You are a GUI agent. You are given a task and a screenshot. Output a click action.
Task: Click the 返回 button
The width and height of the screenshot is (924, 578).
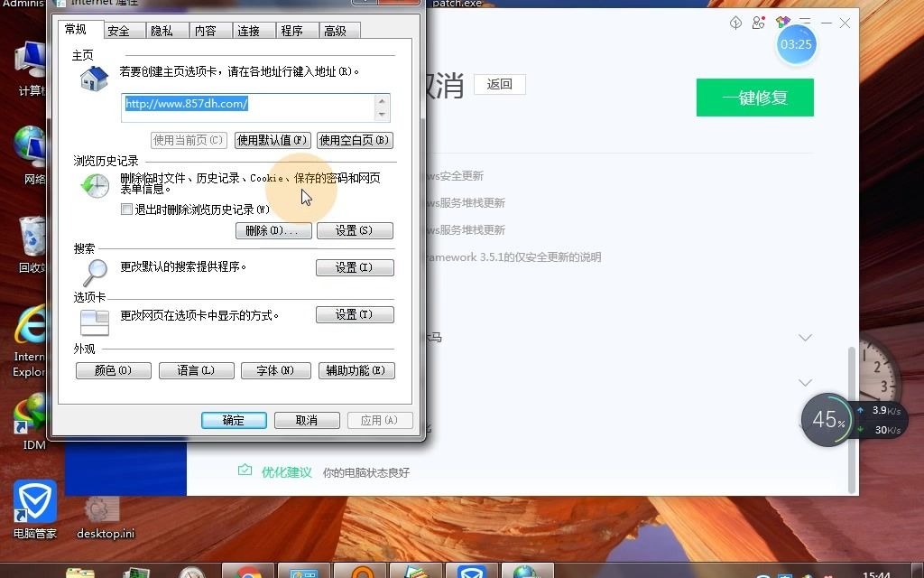point(500,84)
